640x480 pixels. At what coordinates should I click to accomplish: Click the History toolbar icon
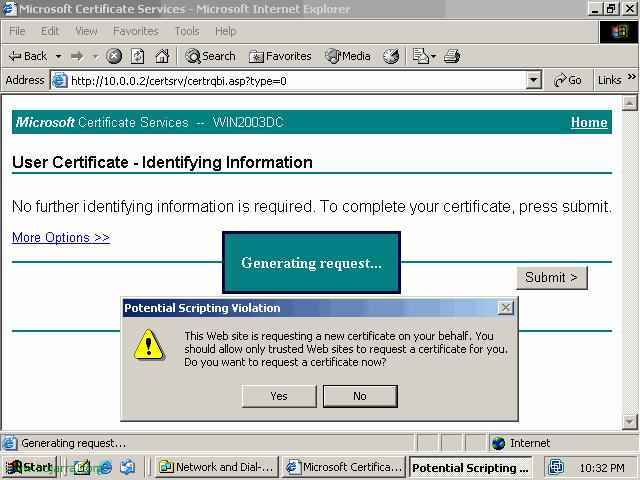[391, 56]
